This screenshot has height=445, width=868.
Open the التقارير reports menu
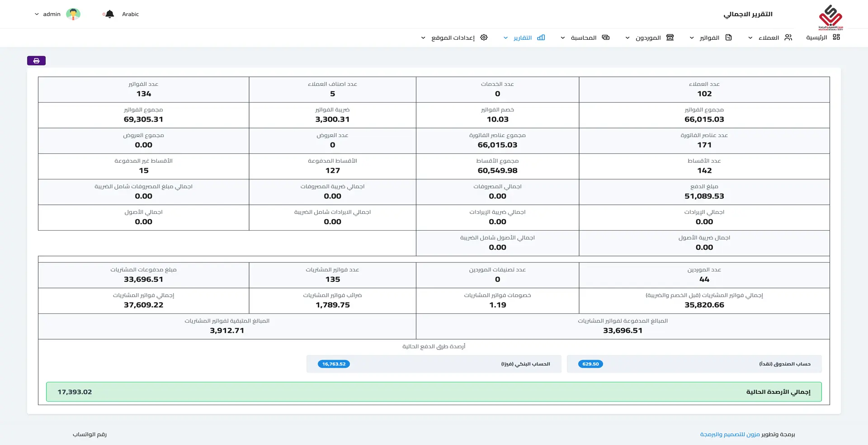pyautogui.click(x=522, y=38)
